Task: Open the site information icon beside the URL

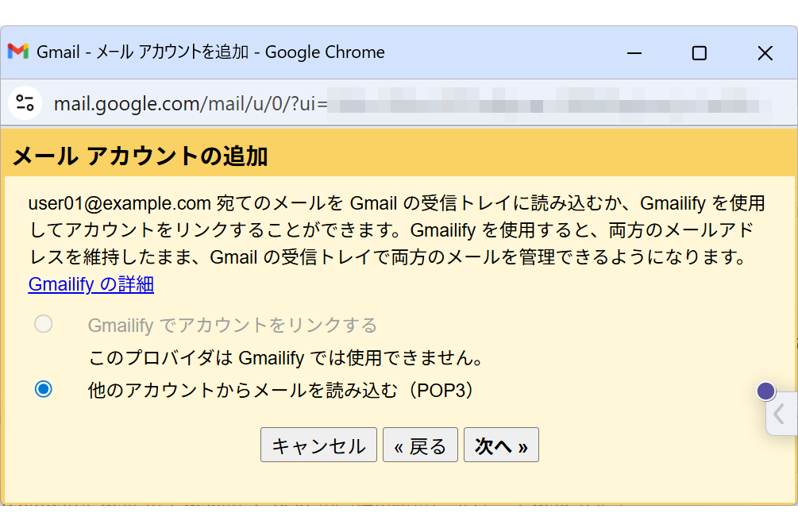Action: pyautogui.click(x=25, y=103)
